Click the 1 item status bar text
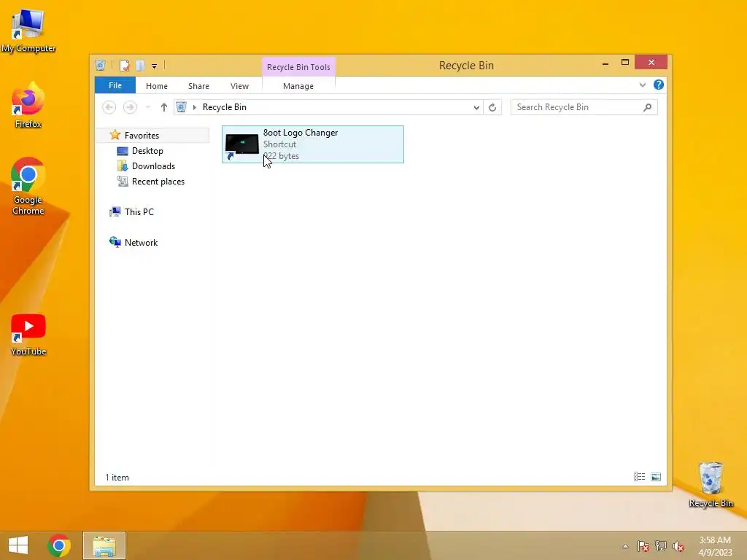747x560 pixels. (117, 477)
